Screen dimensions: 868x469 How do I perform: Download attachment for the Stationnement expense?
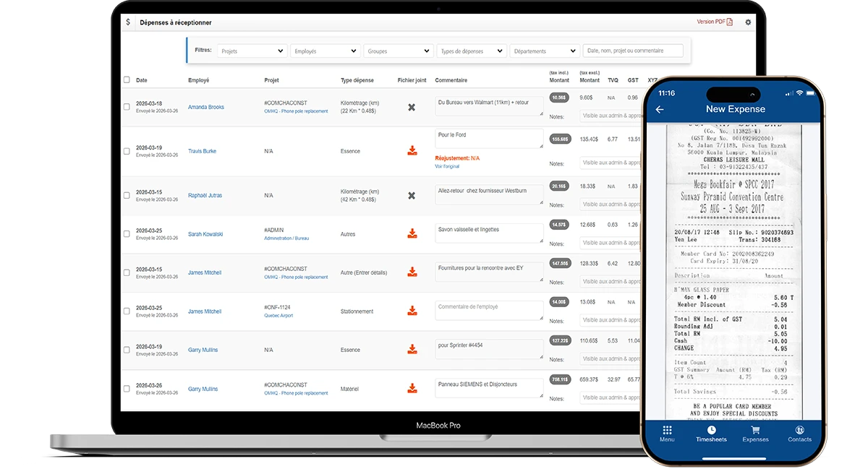412,311
